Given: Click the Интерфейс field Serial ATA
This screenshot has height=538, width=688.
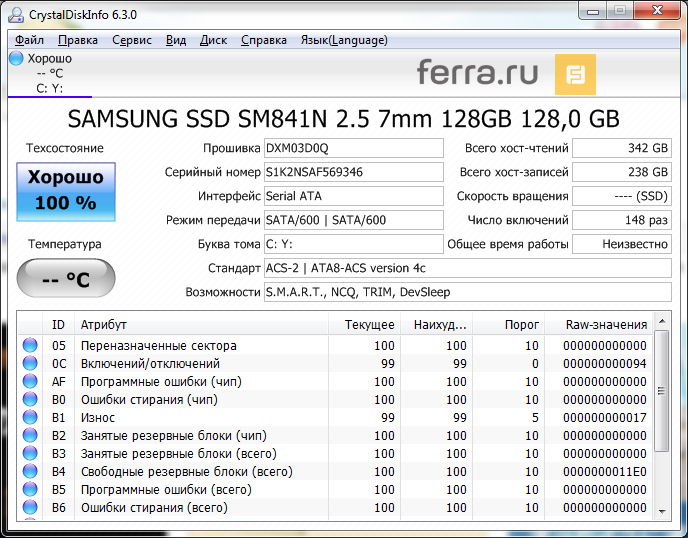Looking at the screenshot, I should click(x=354, y=196).
